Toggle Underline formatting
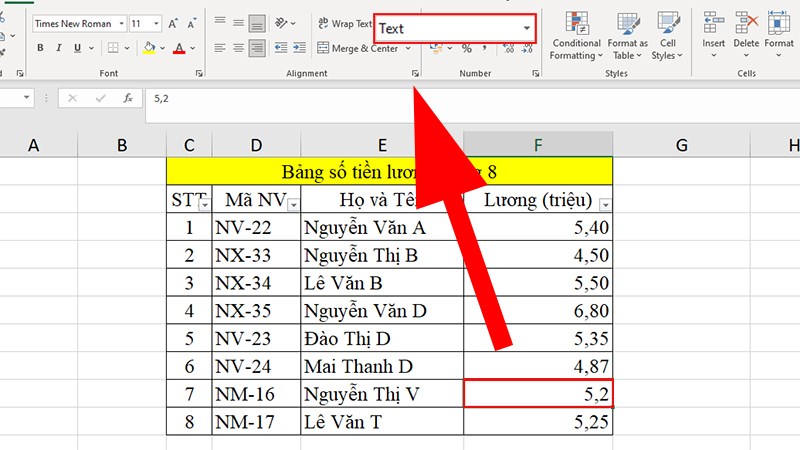Screen dimensions: 800x450 coord(78,48)
